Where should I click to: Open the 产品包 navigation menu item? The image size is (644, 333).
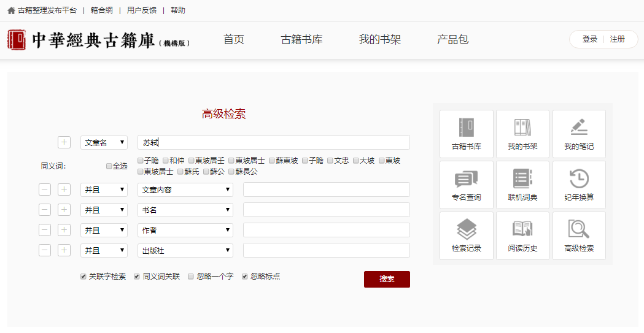[x=452, y=40]
